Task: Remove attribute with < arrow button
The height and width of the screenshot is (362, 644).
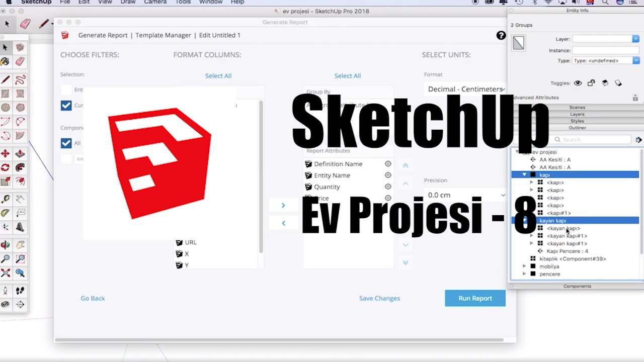Action: coord(283,223)
